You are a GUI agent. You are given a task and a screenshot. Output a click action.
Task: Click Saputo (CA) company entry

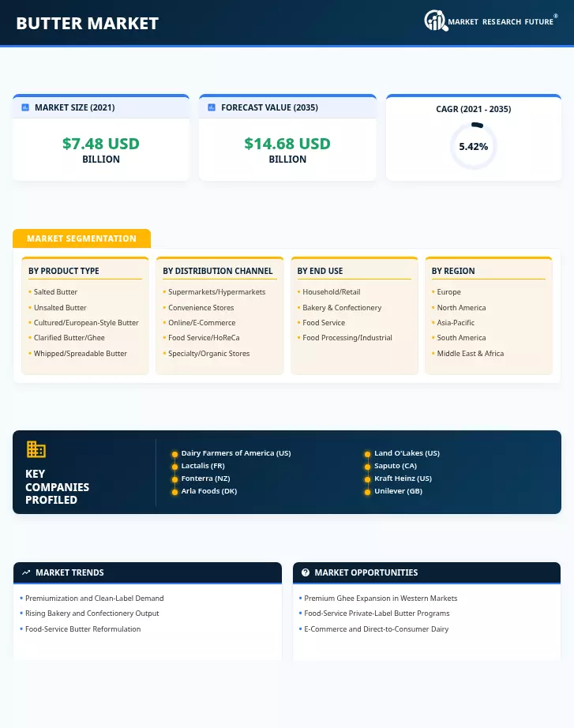396,466
